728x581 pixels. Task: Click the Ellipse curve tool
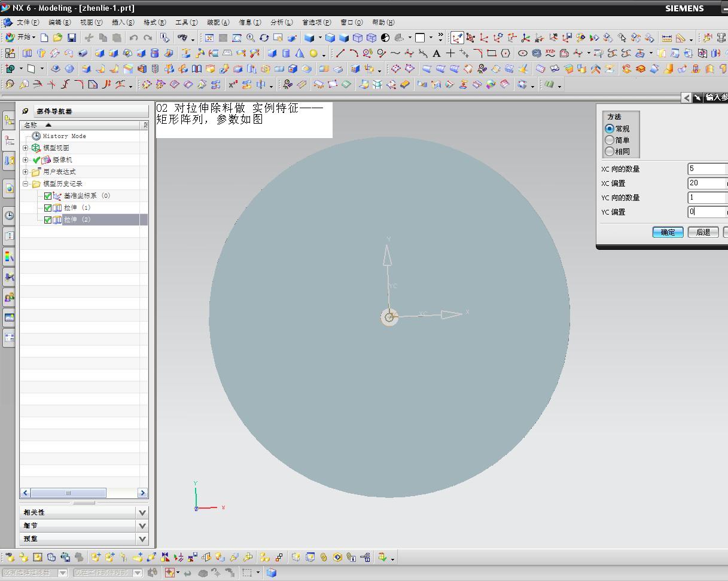pyautogui.click(x=522, y=53)
